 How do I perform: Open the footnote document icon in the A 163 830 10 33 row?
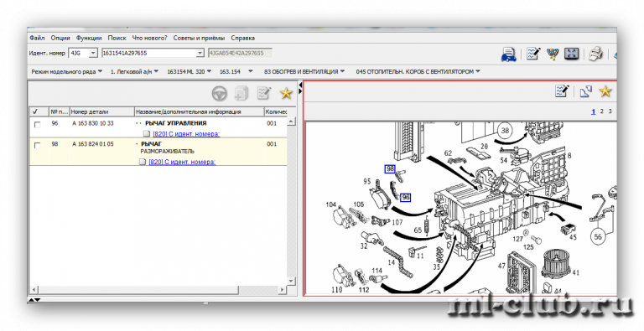point(147,134)
